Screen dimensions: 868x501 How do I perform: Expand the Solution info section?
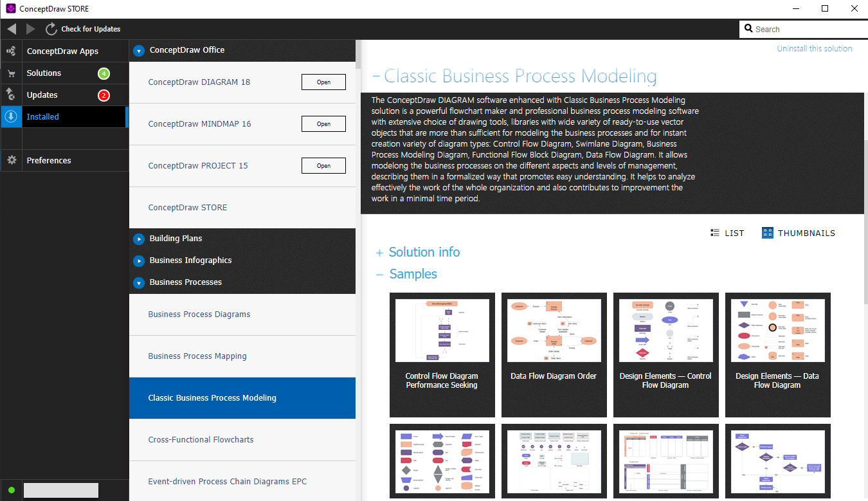(379, 253)
